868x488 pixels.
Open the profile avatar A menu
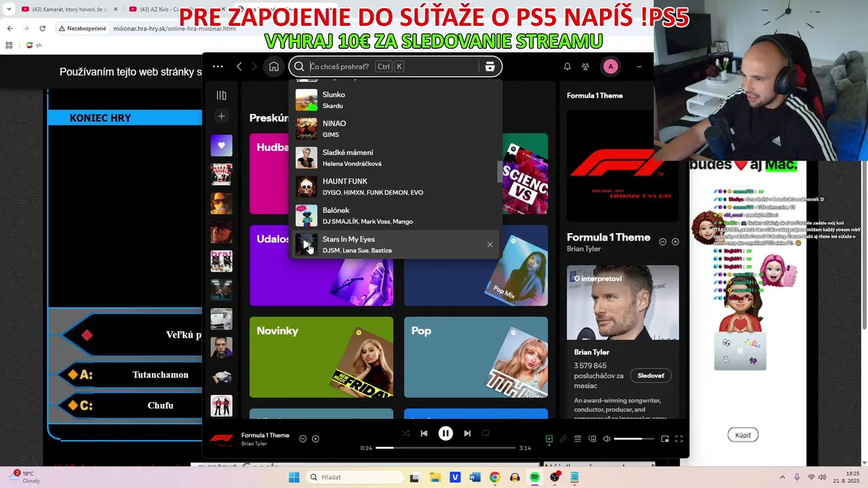[610, 66]
